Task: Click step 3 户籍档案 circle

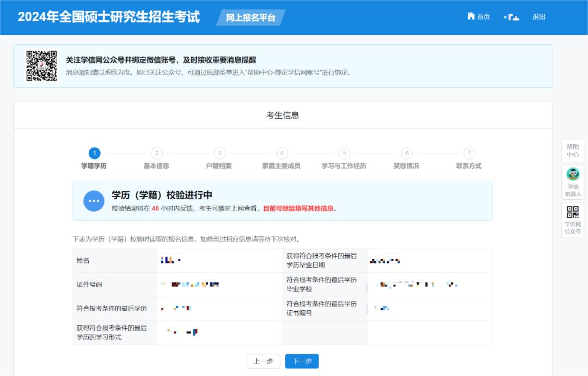Action: 219,153
